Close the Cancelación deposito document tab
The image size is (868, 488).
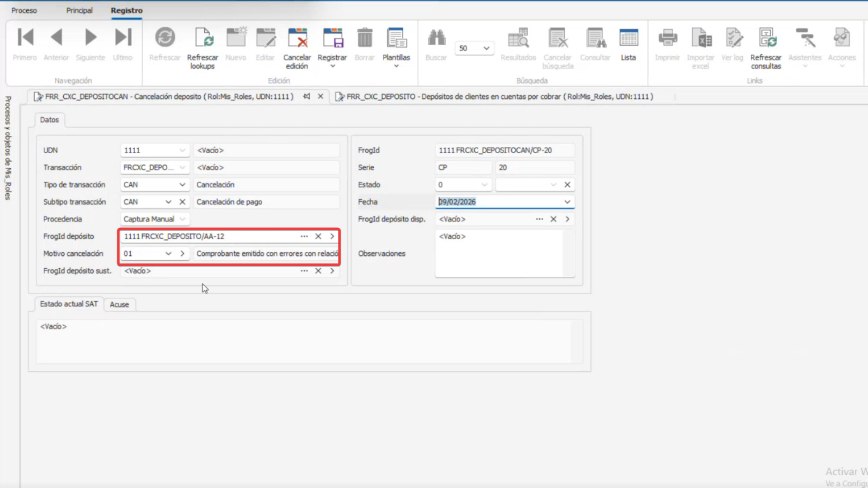[x=321, y=96]
